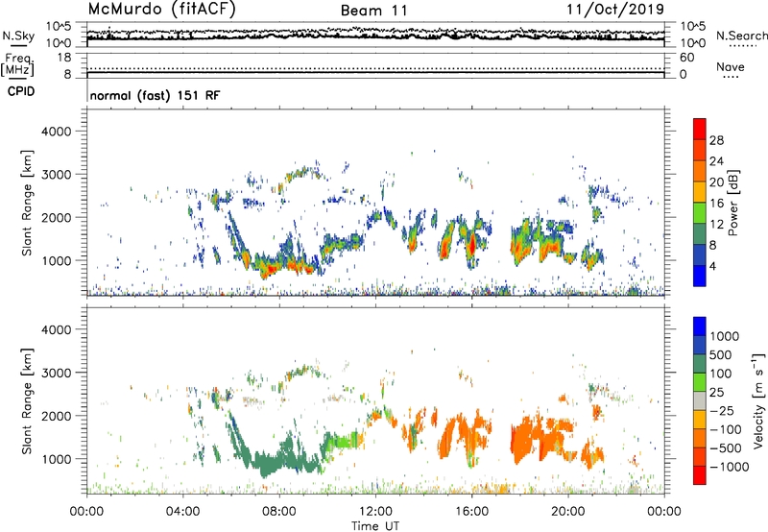The width and height of the screenshot is (768, 532).
Task: Click the Slant Range label of velocity panel
Action: (27, 401)
